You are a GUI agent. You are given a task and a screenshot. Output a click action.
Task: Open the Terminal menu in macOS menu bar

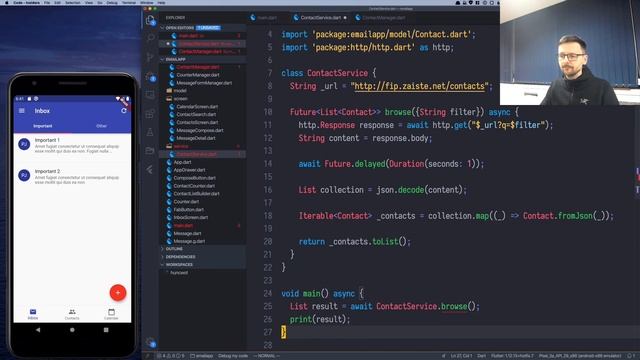point(129,2)
